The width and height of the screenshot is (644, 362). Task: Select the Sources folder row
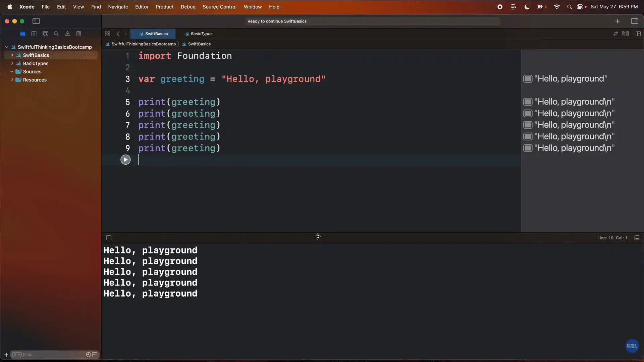click(x=51, y=71)
